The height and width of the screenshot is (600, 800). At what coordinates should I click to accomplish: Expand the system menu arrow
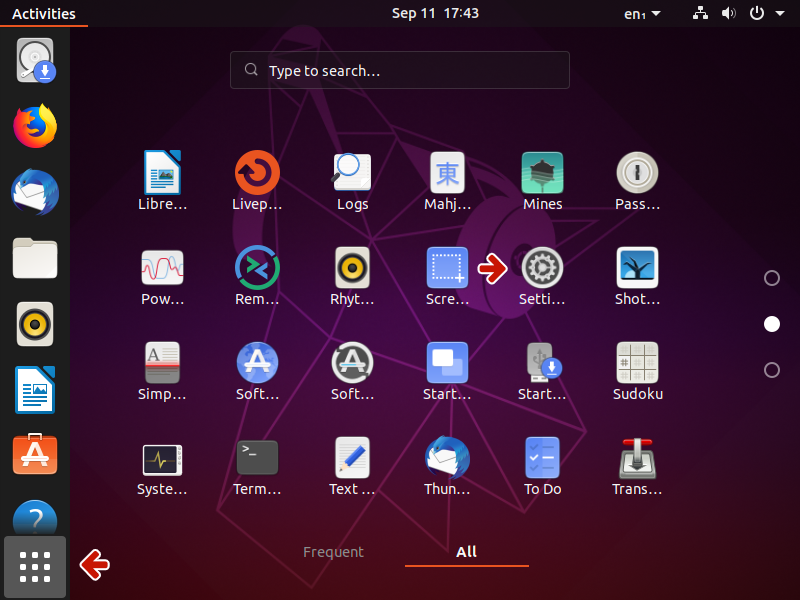coord(780,13)
